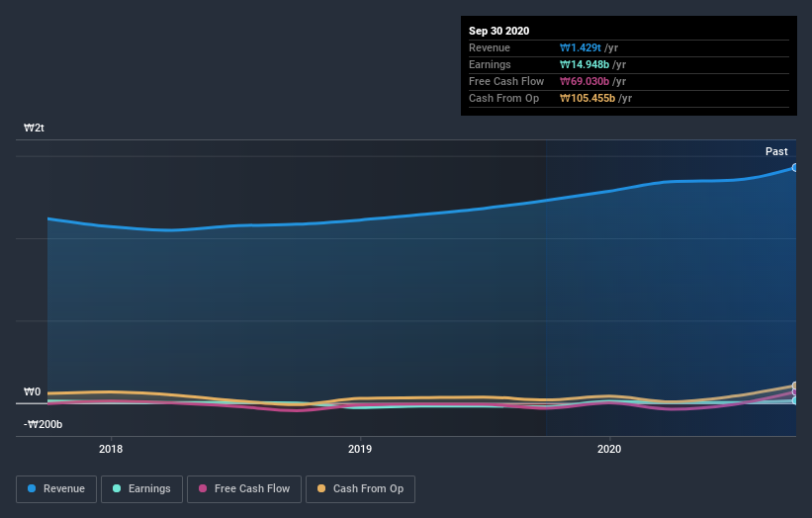The width and height of the screenshot is (812, 518).
Task: Click the -₩200b y-axis label
Action: [43, 424]
